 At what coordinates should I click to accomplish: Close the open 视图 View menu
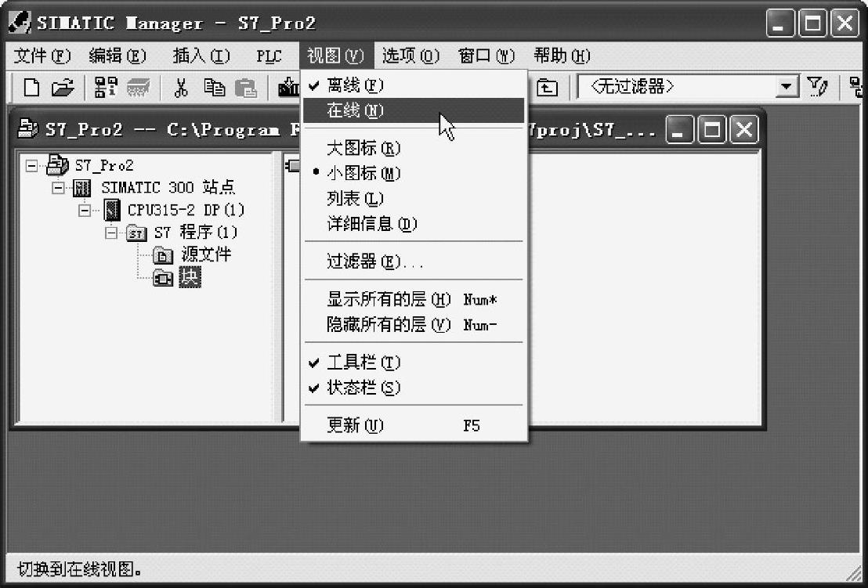pos(336,56)
